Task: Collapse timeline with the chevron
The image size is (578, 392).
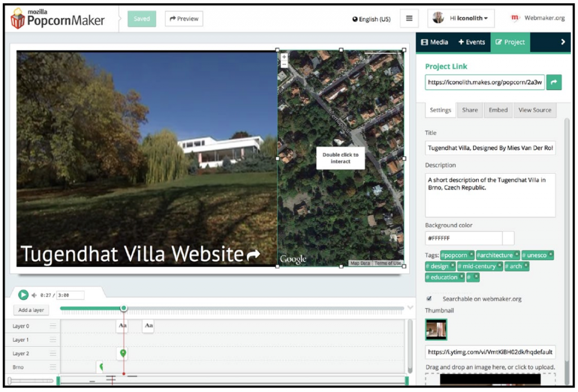Action: (x=410, y=308)
